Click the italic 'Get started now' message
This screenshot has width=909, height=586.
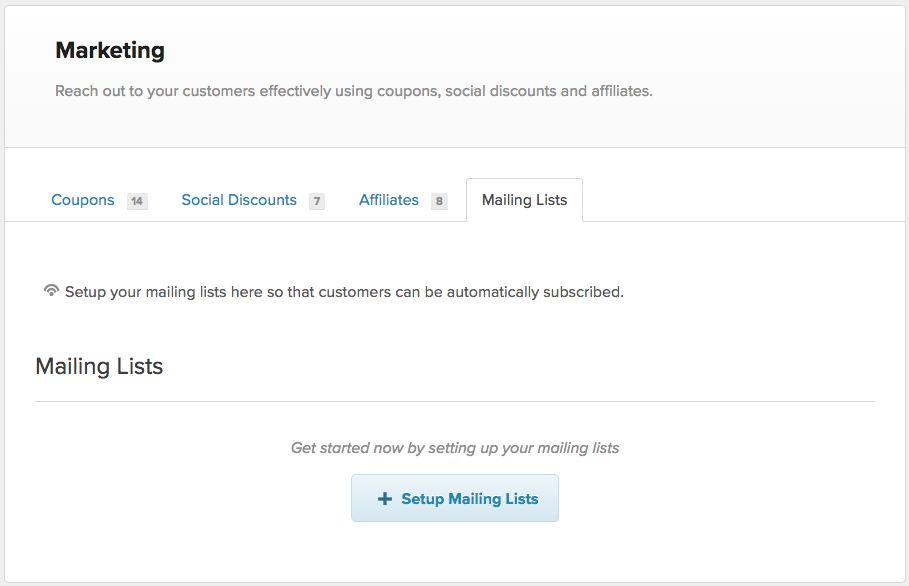(455, 447)
